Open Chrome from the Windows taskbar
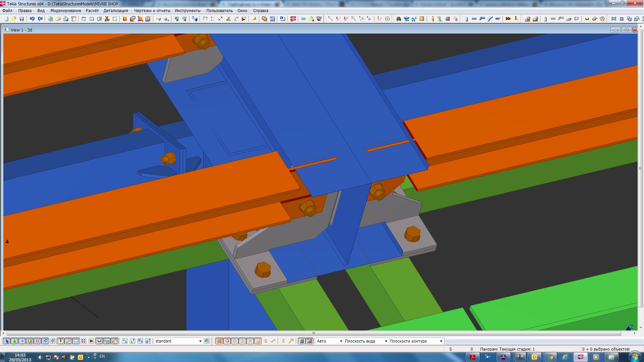Screen dimensions: 644x362 coord(550,357)
